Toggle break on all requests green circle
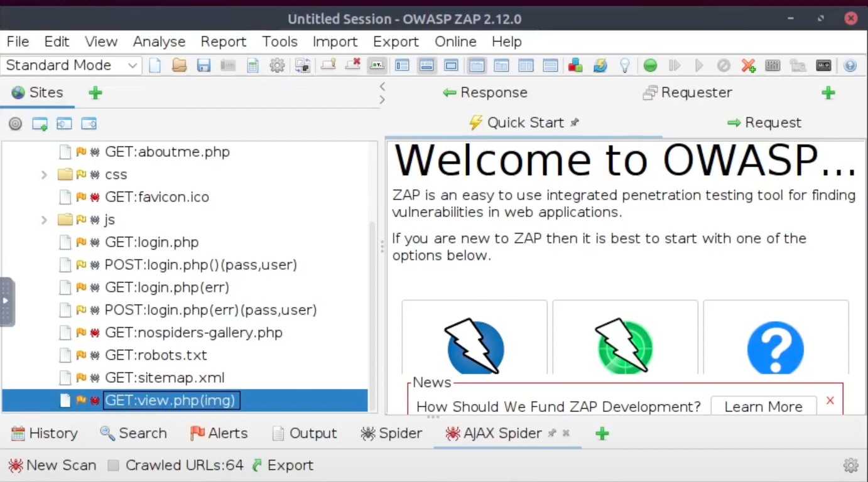This screenshot has width=868, height=482. (650, 65)
